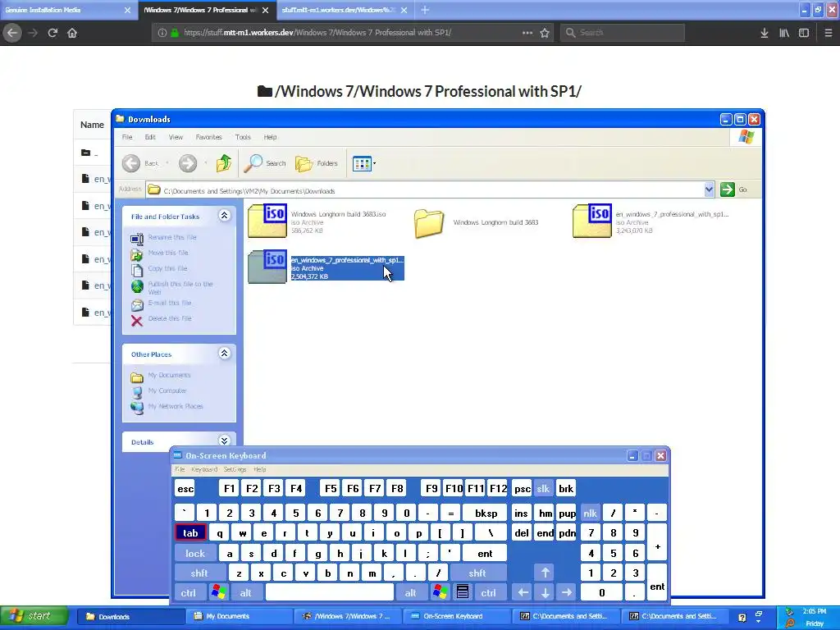Click the tab key on keyboard
Image resolution: width=840 pixels, height=630 pixels.
click(190, 533)
